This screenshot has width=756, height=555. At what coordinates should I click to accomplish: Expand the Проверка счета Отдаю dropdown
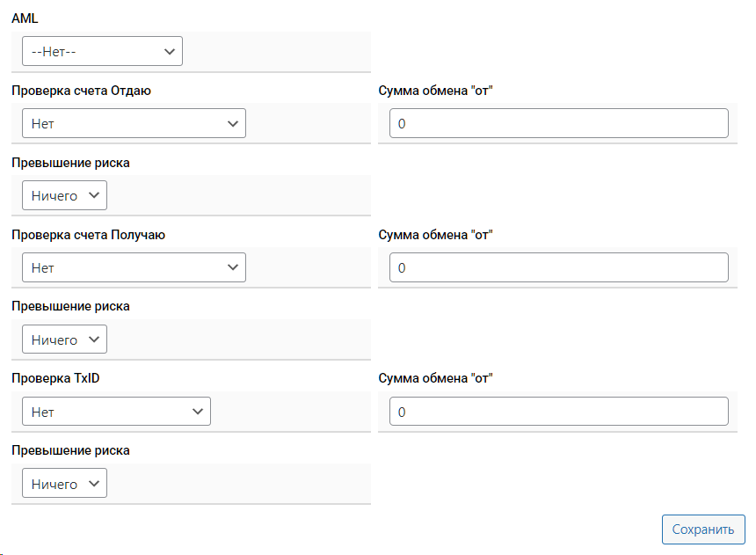134,124
